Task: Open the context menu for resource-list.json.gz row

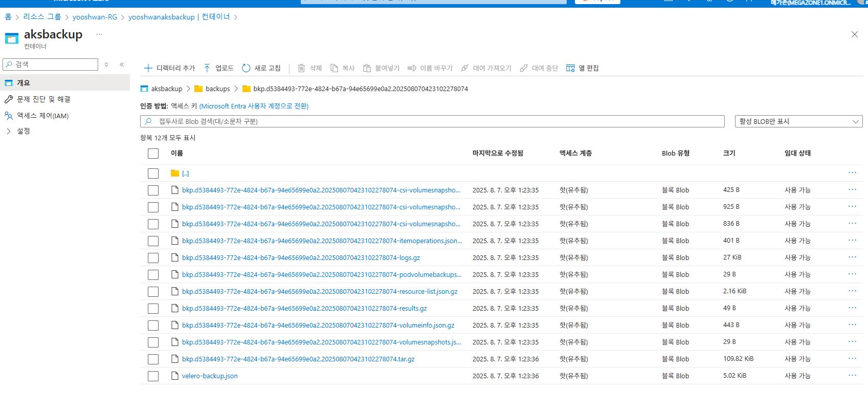Action: coord(852,291)
